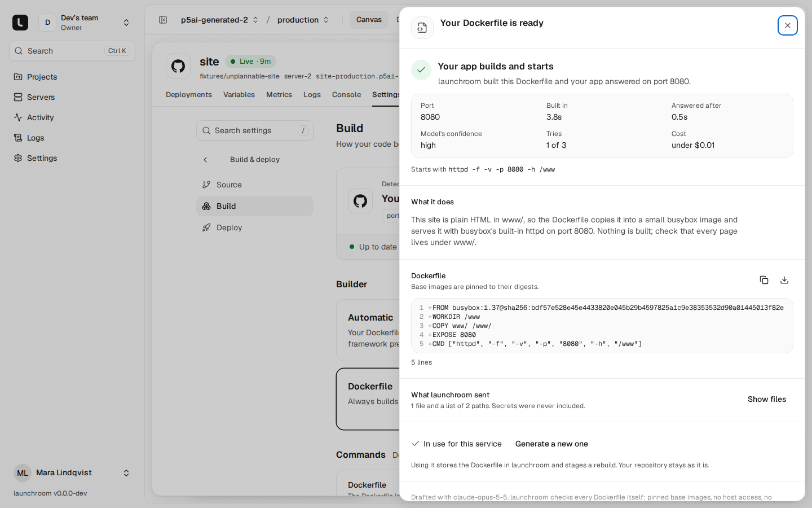Click the green success check icon

[421, 70]
